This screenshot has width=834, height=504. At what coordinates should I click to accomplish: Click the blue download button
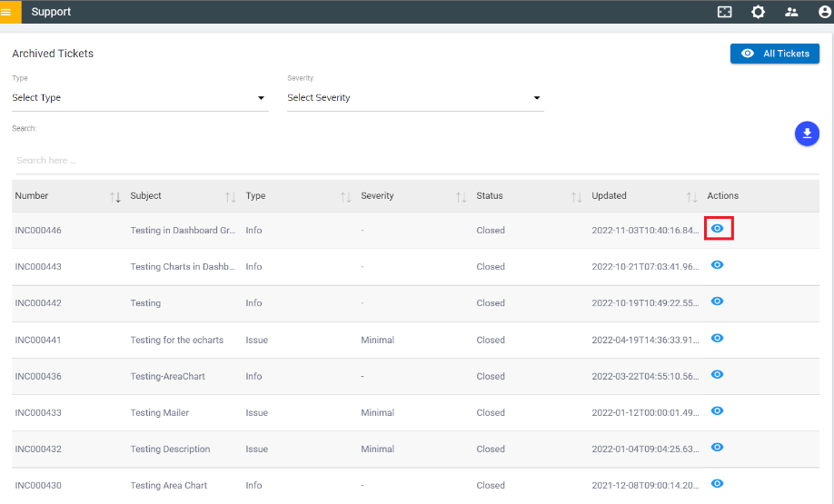tap(807, 133)
